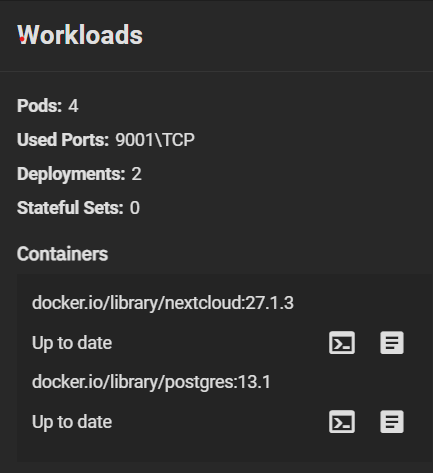The width and height of the screenshot is (433, 473).
Task: Click the Used Ports label
Action: click(63, 140)
